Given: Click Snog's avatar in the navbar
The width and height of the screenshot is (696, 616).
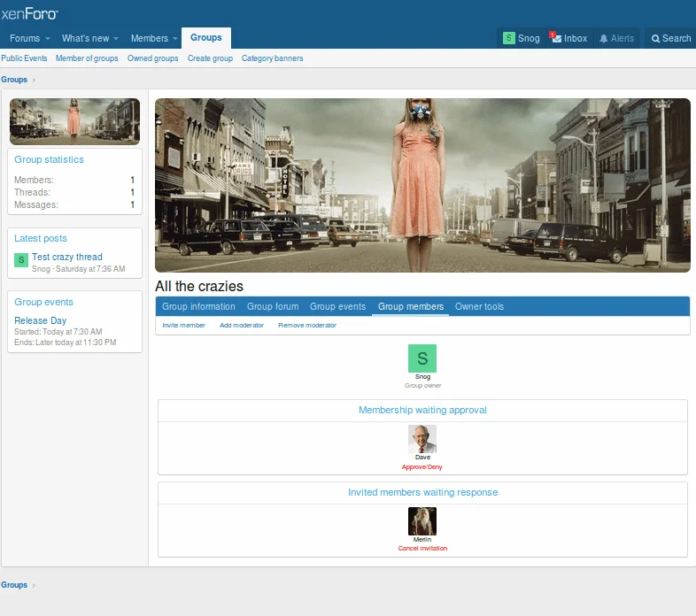Looking at the screenshot, I should (509, 38).
